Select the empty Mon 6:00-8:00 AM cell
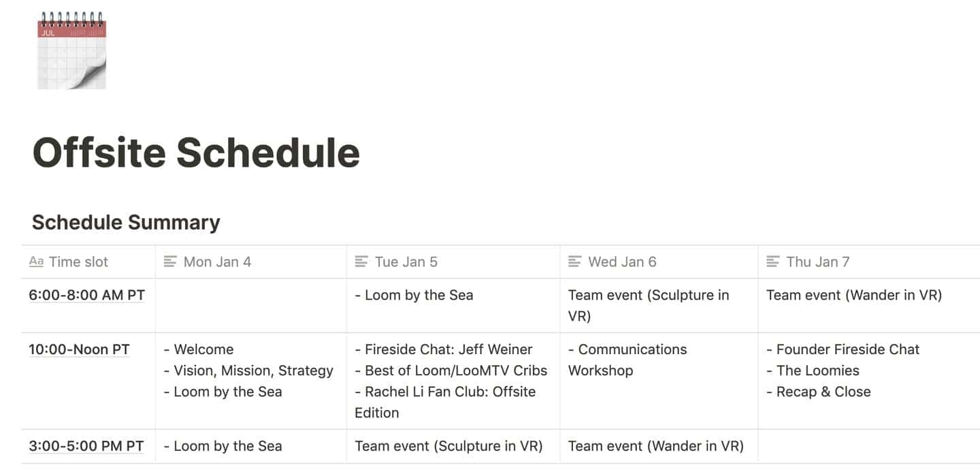980x472 pixels. (x=250, y=305)
